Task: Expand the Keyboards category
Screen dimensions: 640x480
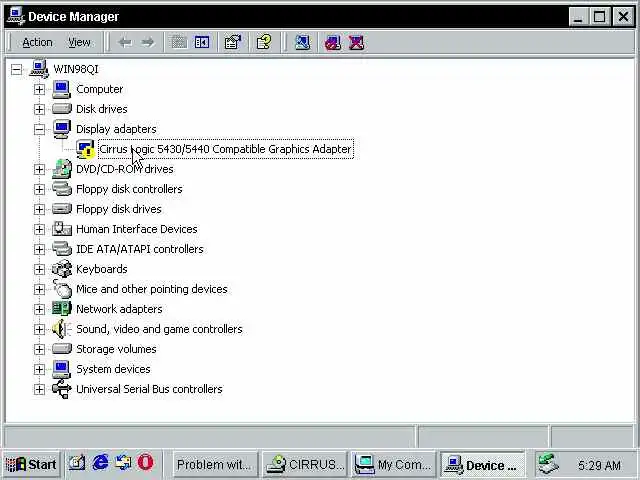Action: [x=39, y=269]
